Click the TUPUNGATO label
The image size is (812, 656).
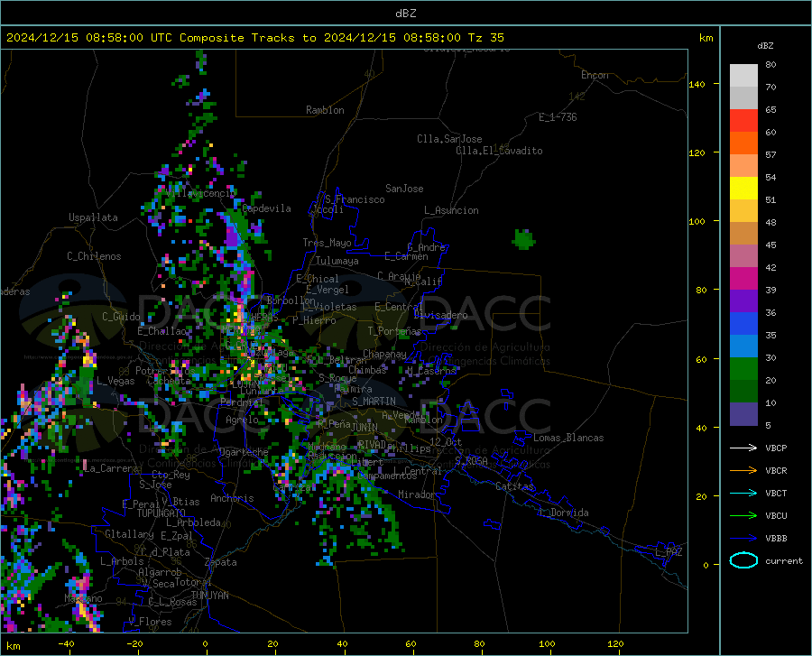[x=161, y=513]
